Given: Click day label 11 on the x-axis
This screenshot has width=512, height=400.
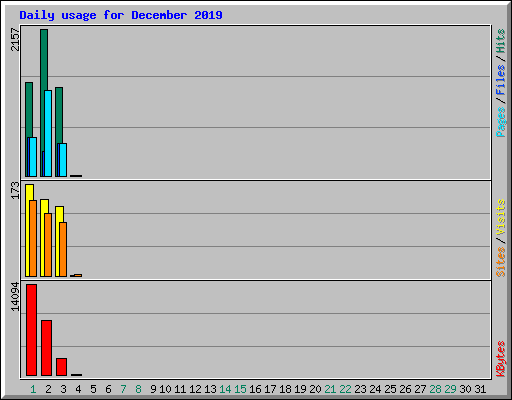Looking at the screenshot, I should tap(180, 389).
